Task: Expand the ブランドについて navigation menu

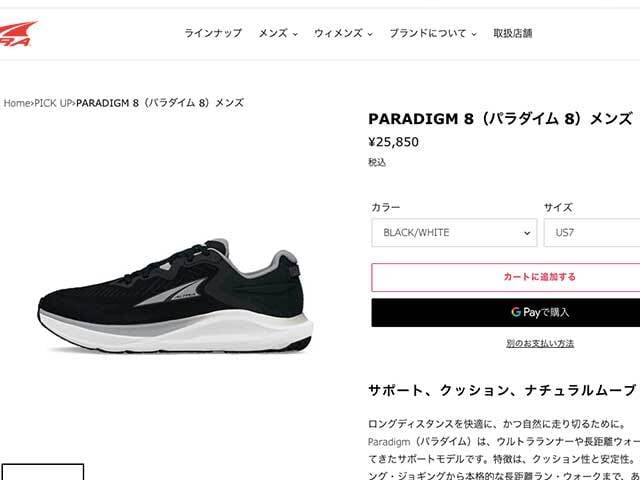Action: 433,33
